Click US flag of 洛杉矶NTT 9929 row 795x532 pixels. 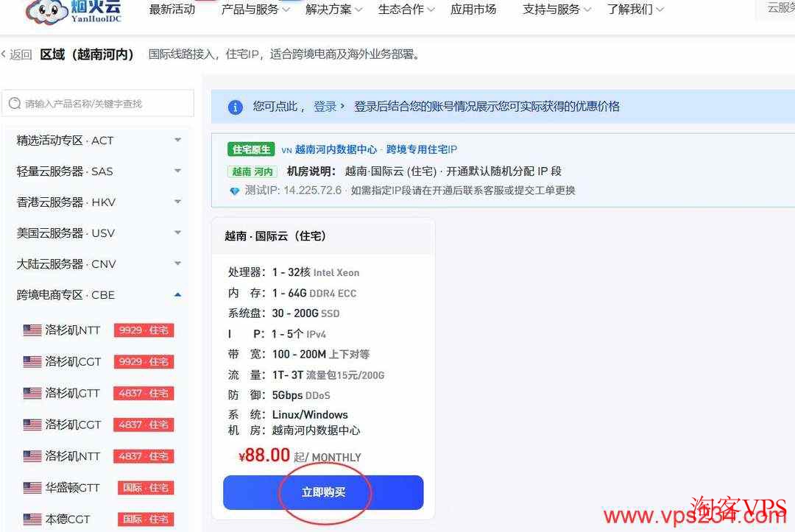[x=32, y=330]
